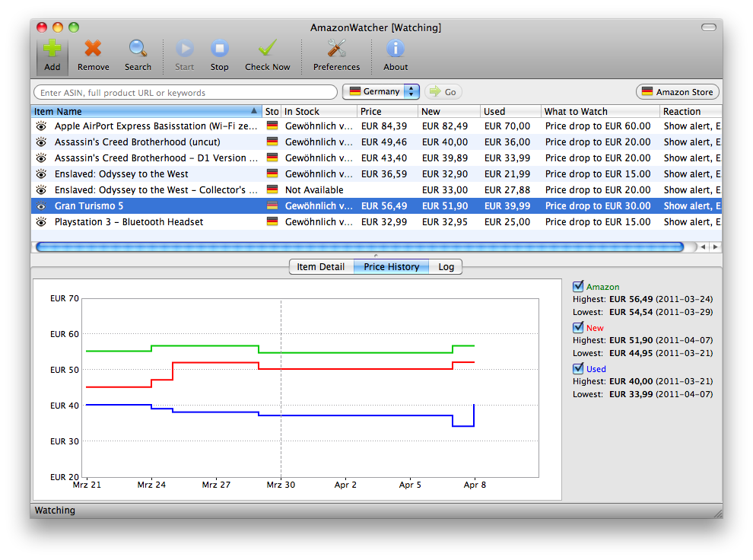Click German flag in Gran Turismo 5 row

(272, 205)
